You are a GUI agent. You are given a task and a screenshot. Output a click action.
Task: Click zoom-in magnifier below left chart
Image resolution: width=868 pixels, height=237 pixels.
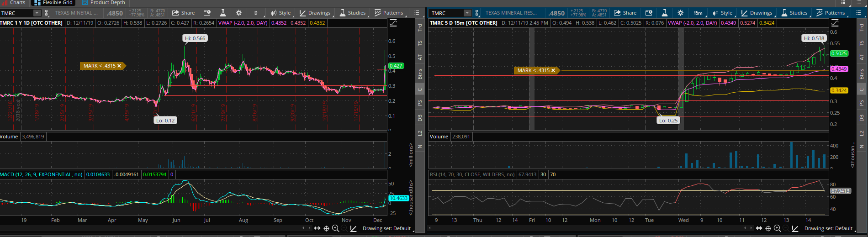[335, 228]
